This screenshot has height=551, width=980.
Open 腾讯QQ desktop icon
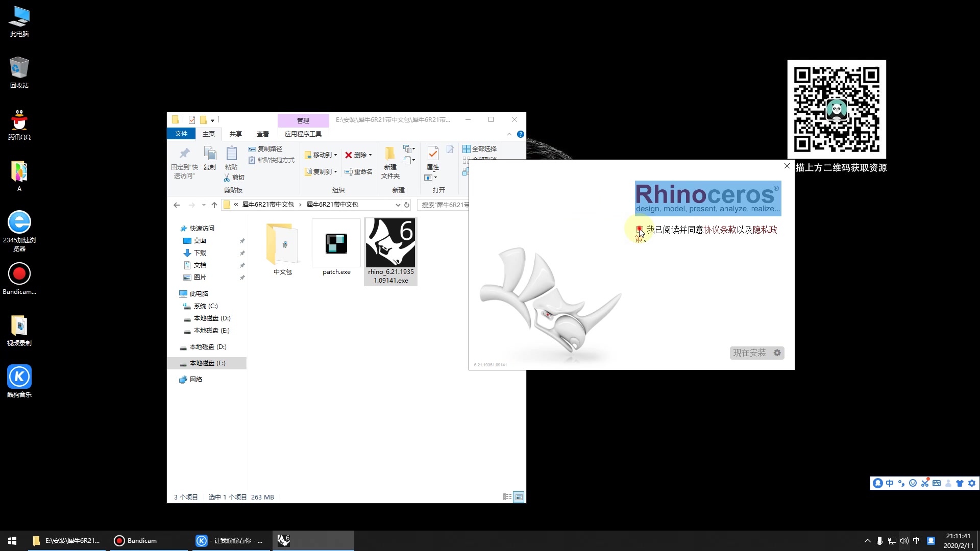19,124
